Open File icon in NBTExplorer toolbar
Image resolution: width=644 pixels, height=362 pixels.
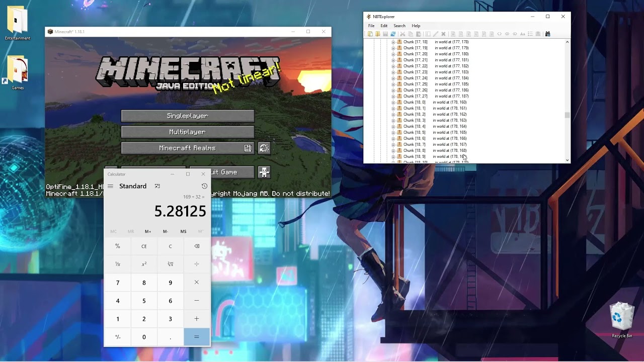pyautogui.click(x=370, y=34)
